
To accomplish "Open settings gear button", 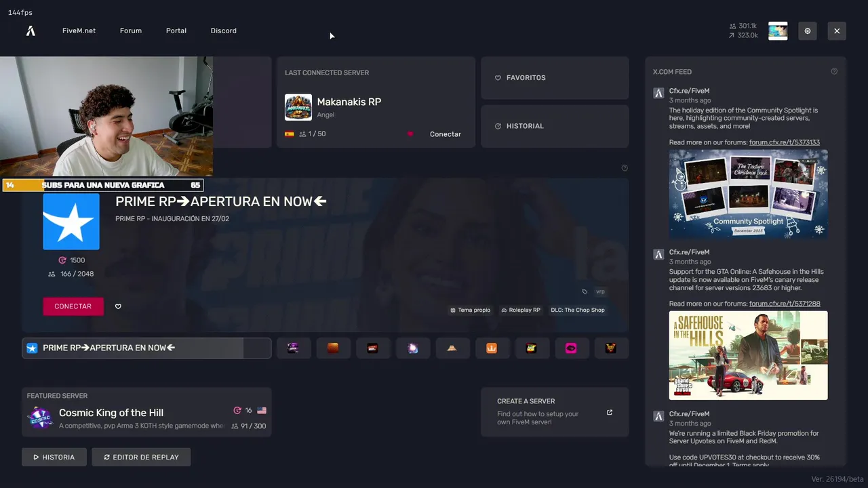I will pos(808,30).
